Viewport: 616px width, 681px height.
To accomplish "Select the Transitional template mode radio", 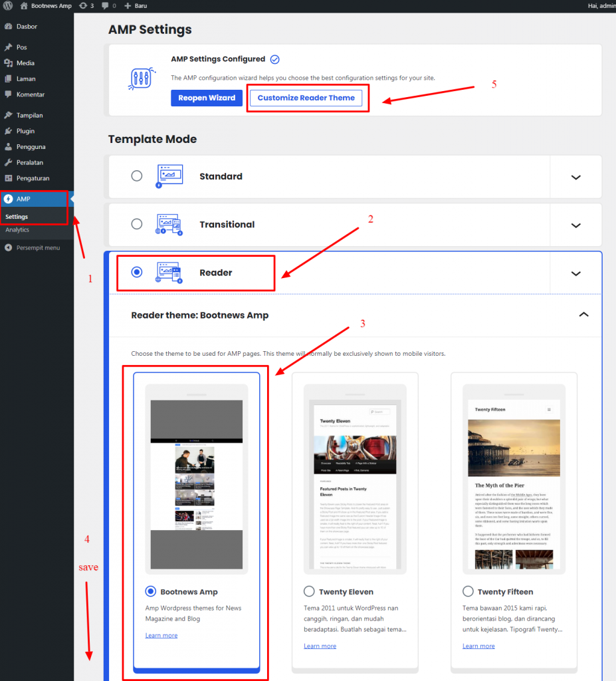I will tap(137, 223).
